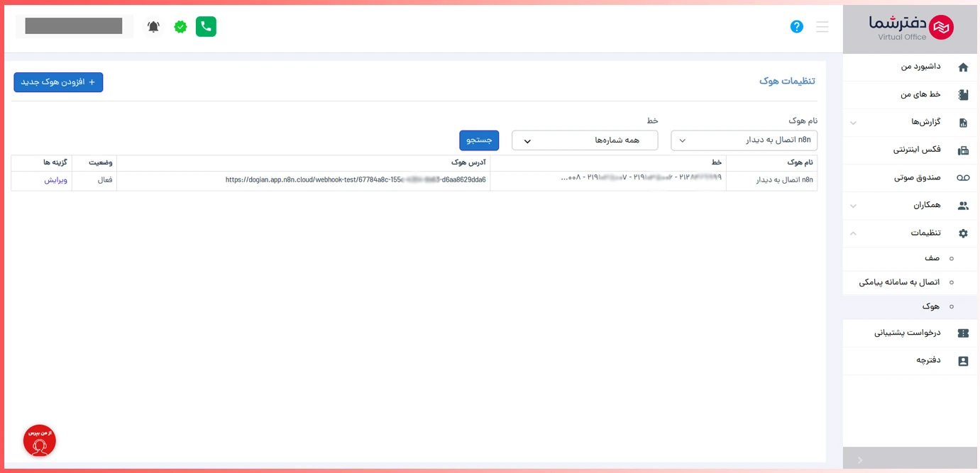Open the blue help question icon
This screenshot has width=980, height=473.
point(796,27)
